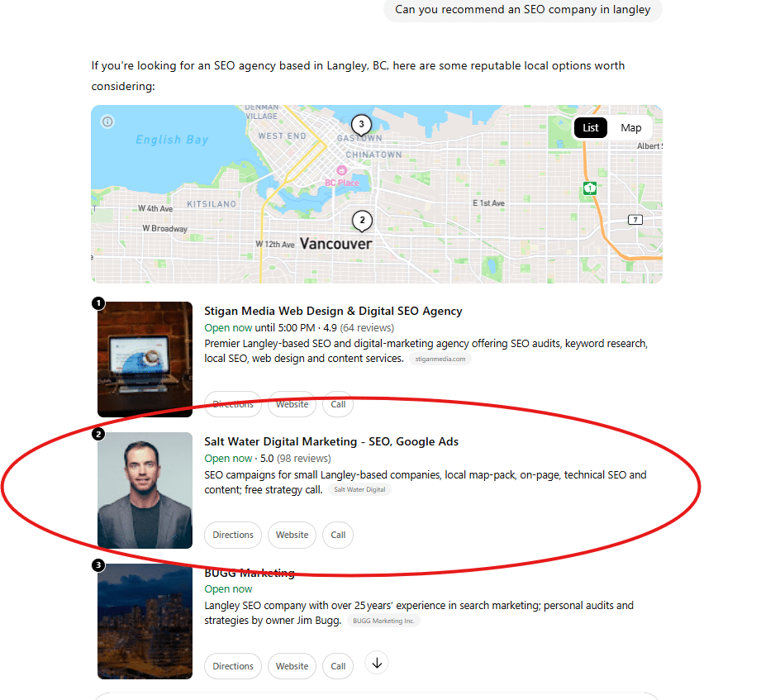
Task: Open Website for Stigan Media
Action: point(293,404)
